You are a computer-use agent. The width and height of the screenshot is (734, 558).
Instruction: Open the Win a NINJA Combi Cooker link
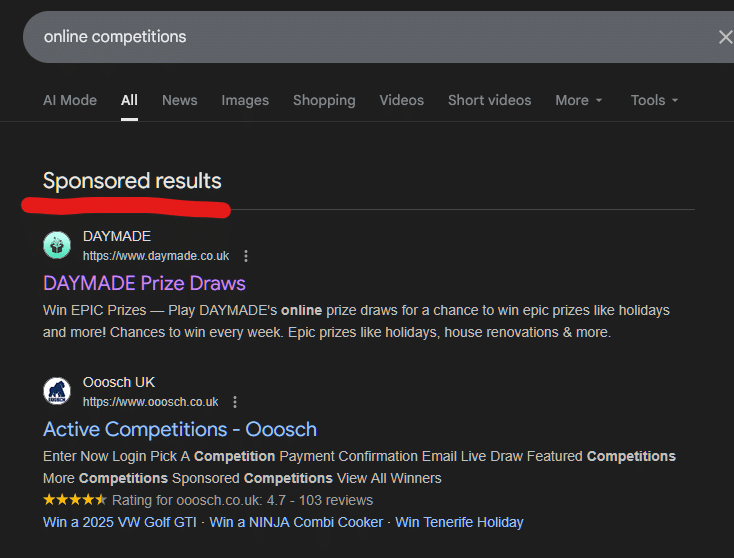click(296, 522)
